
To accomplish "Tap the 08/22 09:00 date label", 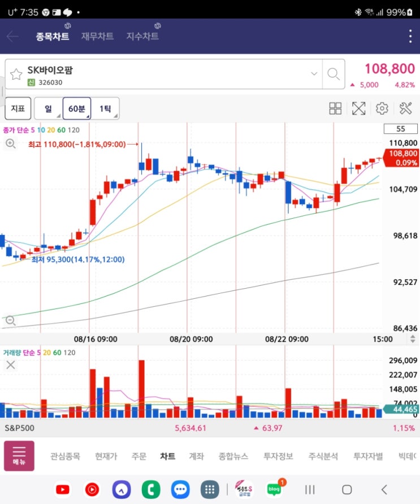I will [x=287, y=339].
